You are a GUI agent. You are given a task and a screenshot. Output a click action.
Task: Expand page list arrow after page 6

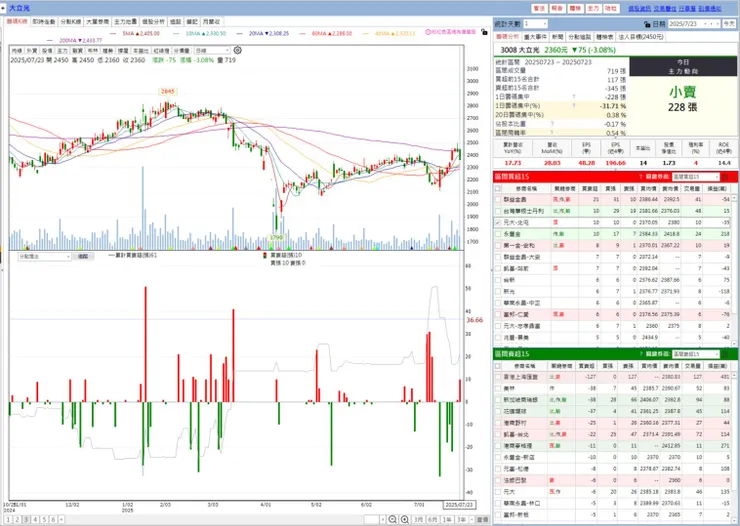point(61,519)
